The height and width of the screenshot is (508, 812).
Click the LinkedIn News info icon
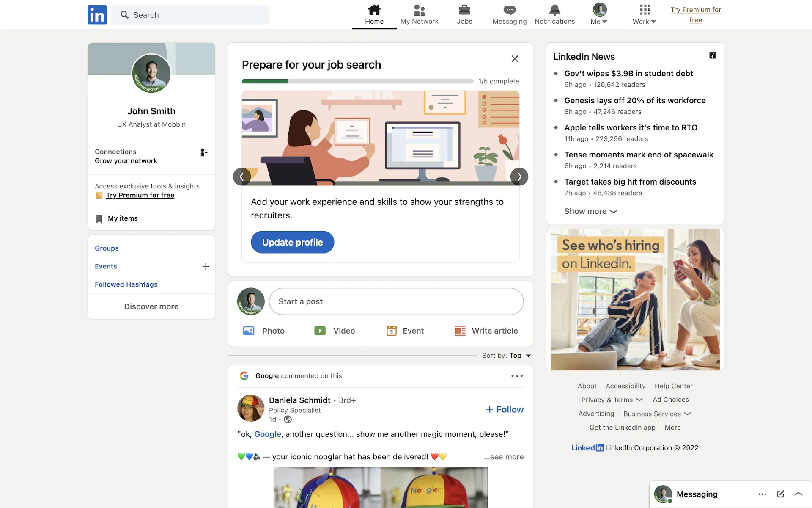713,55
